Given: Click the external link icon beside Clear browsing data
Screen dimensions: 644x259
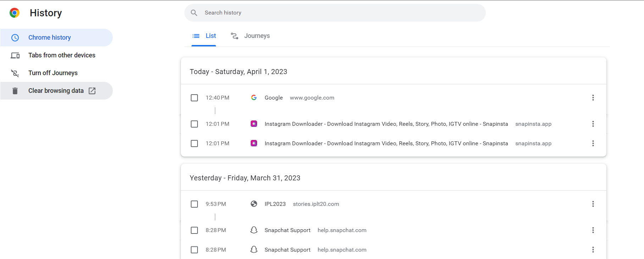Looking at the screenshot, I should coord(92,91).
